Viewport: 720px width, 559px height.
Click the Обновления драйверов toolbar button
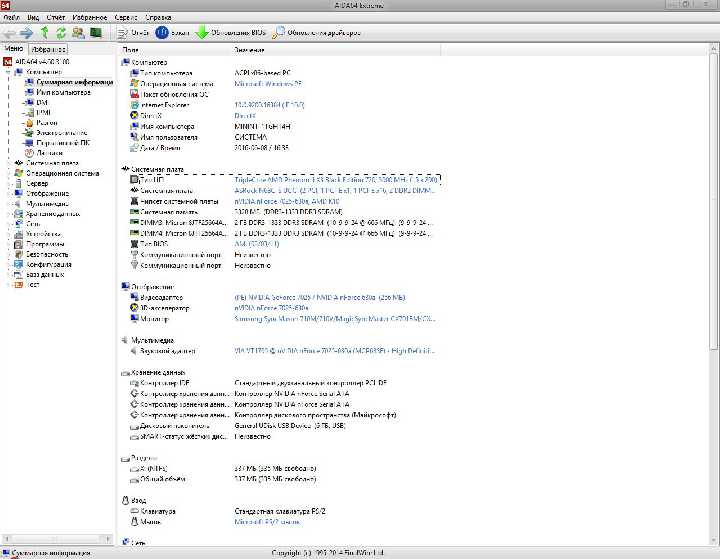coord(316,33)
